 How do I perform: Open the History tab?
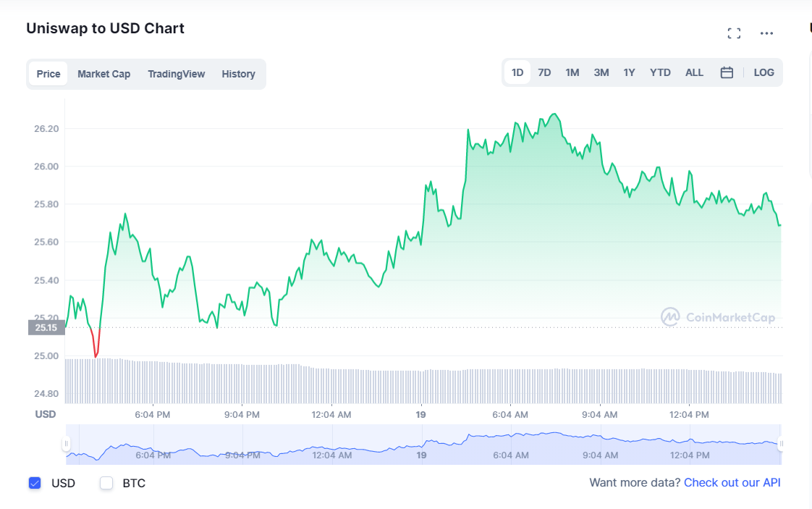[238, 74]
